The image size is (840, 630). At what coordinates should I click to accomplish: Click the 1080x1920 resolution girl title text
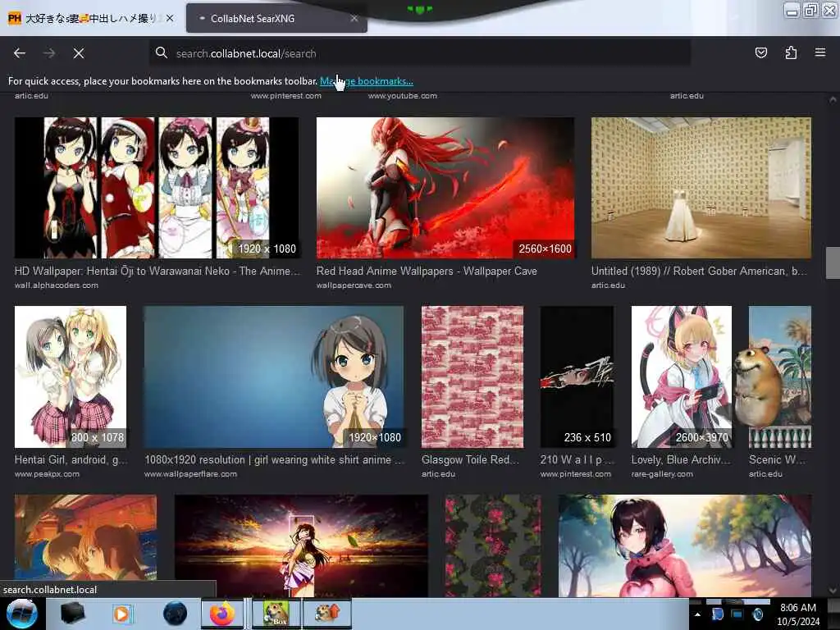click(x=274, y=459)
